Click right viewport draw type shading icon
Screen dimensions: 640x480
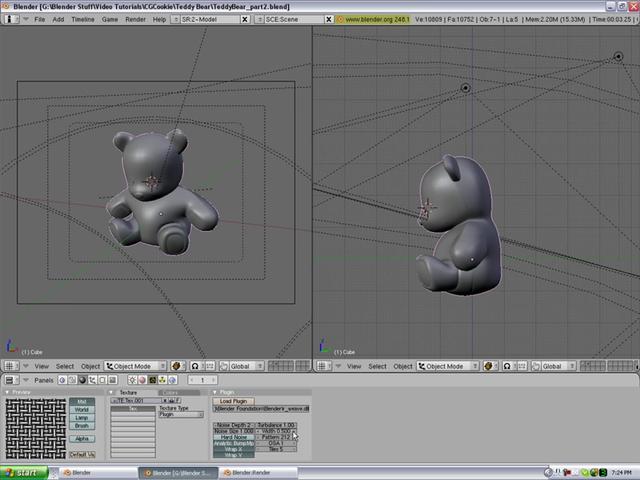(x=490, y=366)
